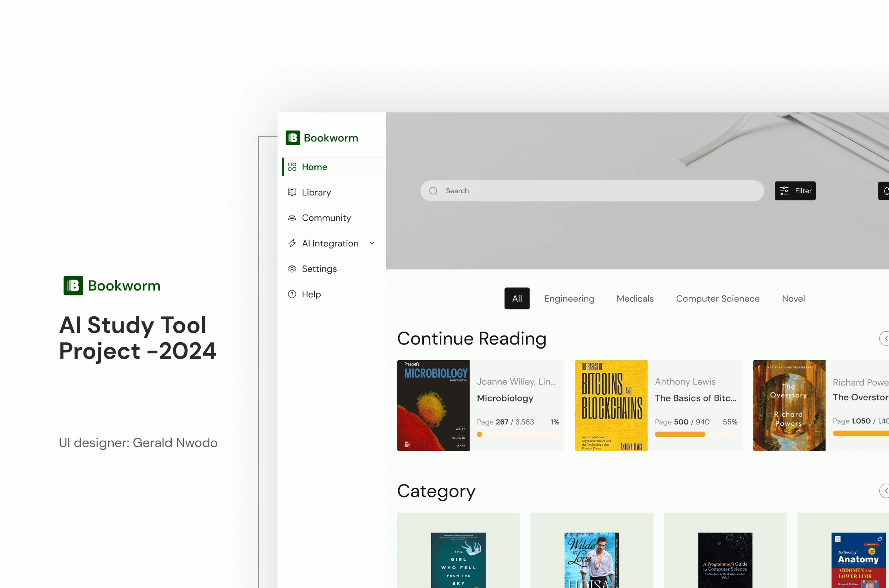Select the All category tab
Screen dimensions: 889x588
pyautogui.click(x=517, y=299)
